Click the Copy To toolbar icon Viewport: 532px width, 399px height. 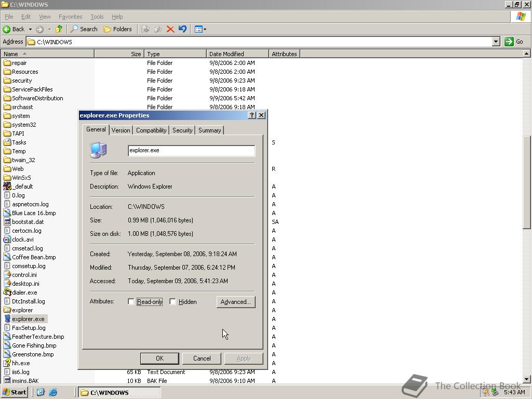click(158, 29)
